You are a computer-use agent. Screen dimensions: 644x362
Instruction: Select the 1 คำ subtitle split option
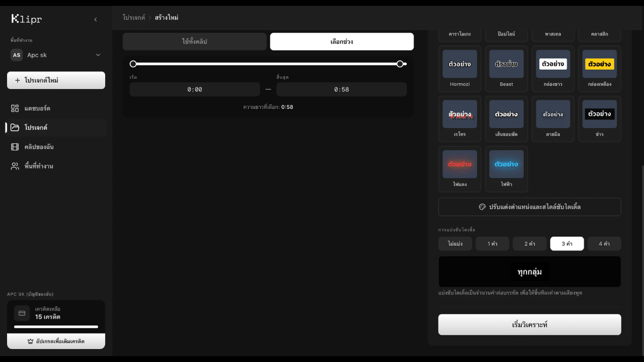[492, 243]
